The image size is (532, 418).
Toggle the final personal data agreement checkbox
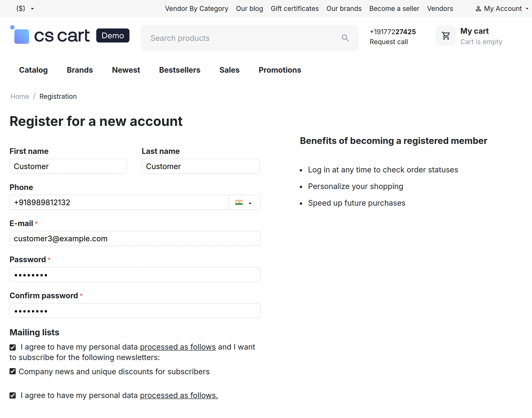[13, 395]
